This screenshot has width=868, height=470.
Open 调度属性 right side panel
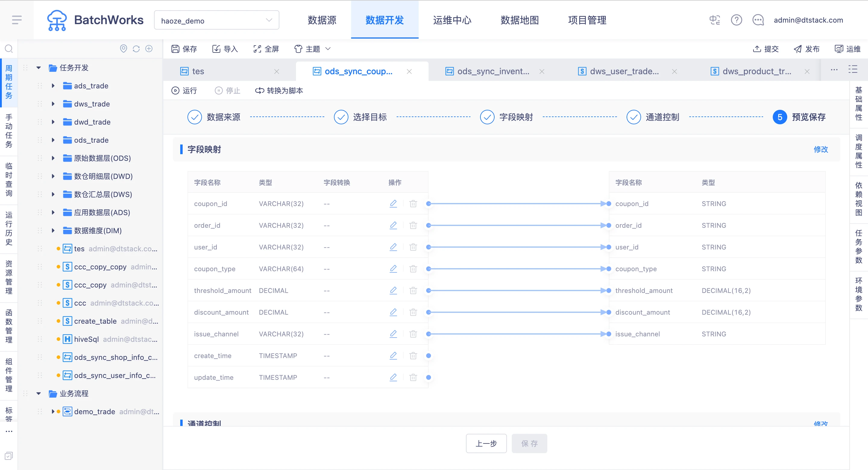(x=859, y=151)
